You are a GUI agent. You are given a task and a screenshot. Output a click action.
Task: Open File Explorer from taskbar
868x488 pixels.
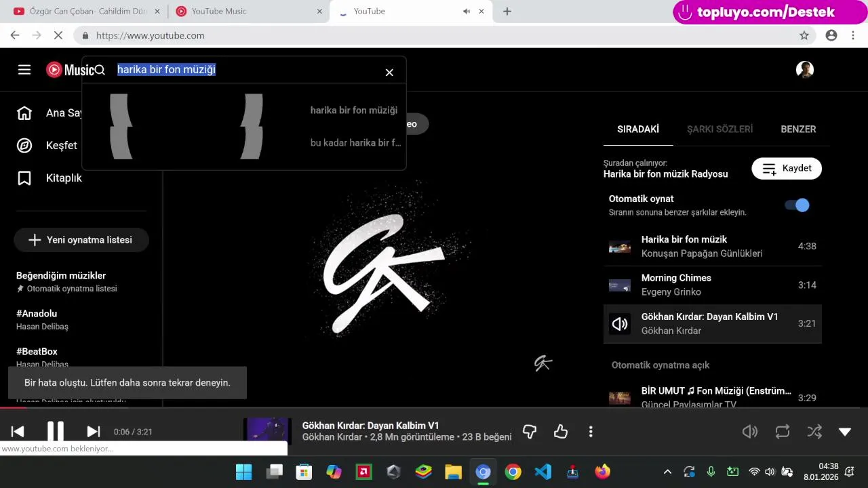click(x=453, y=472)
